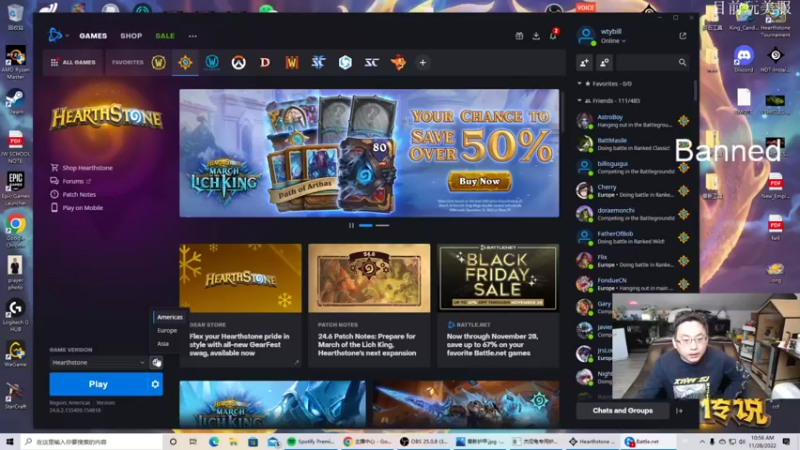
Task: Open game settings gear next to Play
Action: [155, 384]
